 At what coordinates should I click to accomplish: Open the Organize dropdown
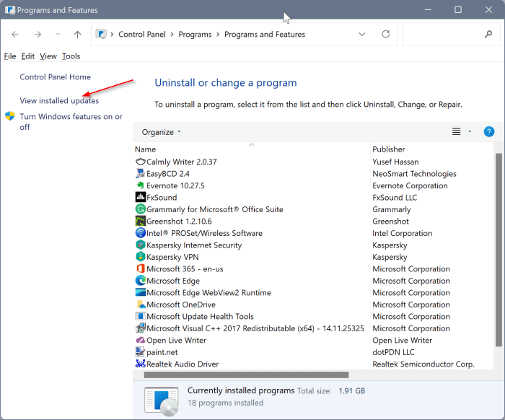[x=161, y=132]
